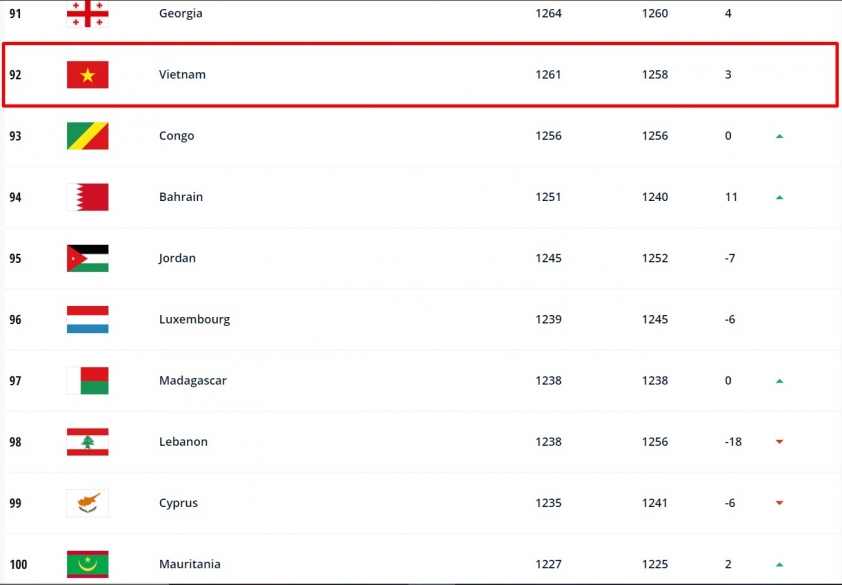Click green up arrow in Bahrain row
The image size is (842, 585).
point(780,198)
